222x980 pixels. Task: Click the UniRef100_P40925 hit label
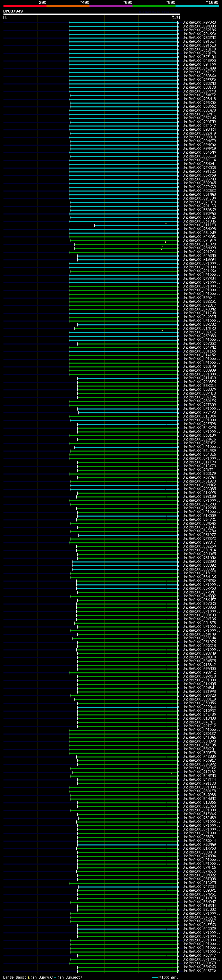pyautogui.click(x=199, y=317)
